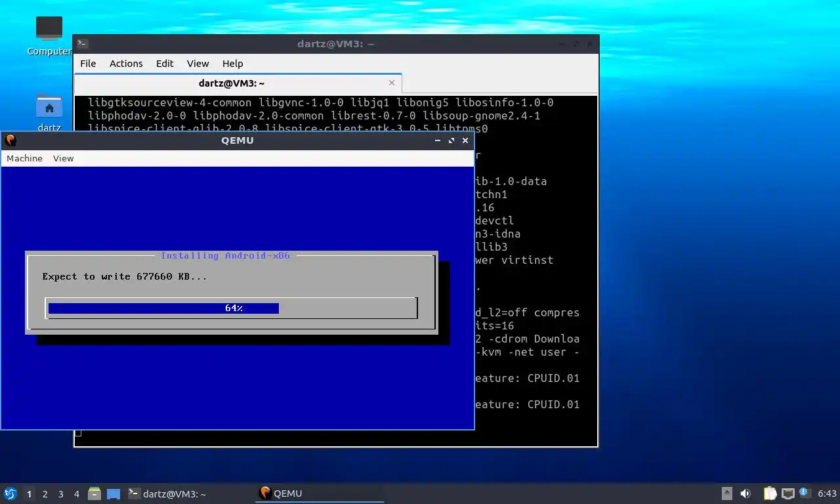The height and width of the screenshot is (504, 840).
Task: Open the Help menu in terminal
Action: click(x=232, y=64)
